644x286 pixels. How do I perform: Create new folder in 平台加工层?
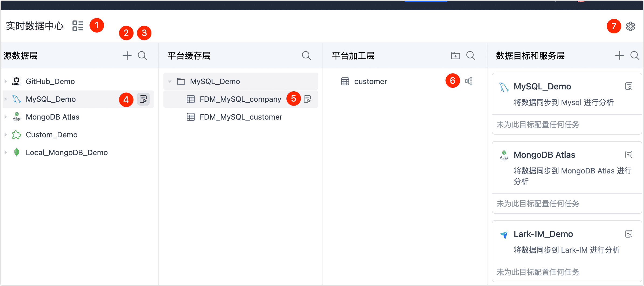tap(455, 56)
